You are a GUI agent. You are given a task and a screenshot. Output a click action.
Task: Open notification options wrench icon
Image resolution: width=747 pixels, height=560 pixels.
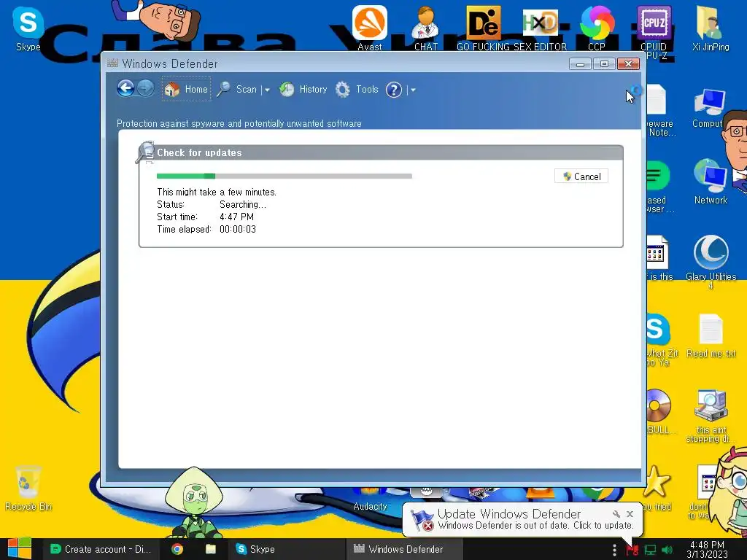616,514
